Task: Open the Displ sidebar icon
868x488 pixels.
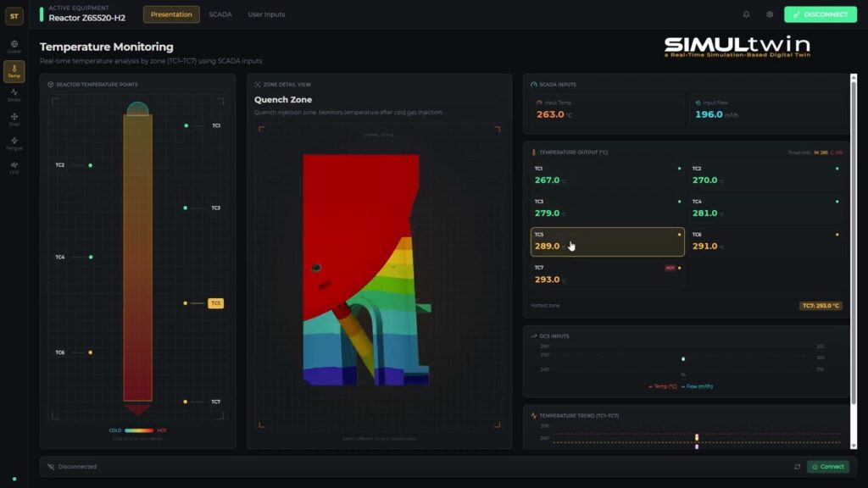Action: 14,119
